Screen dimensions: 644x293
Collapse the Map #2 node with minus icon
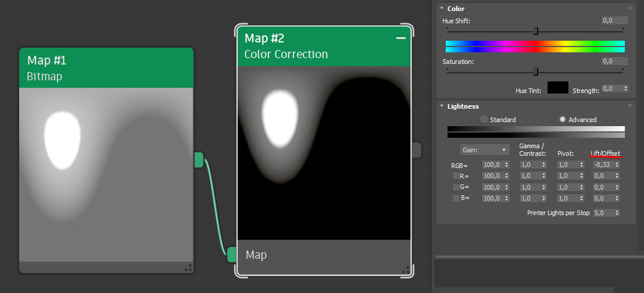click(x=400, y=38)
